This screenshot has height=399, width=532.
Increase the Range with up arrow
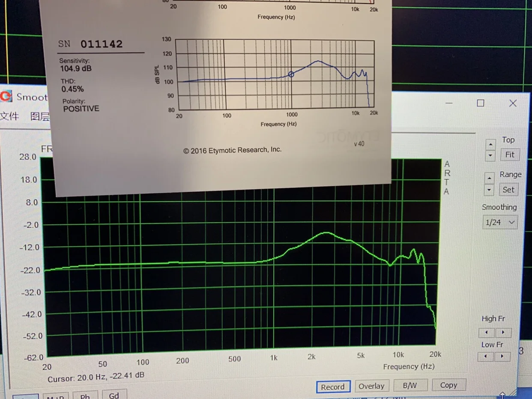490,178
